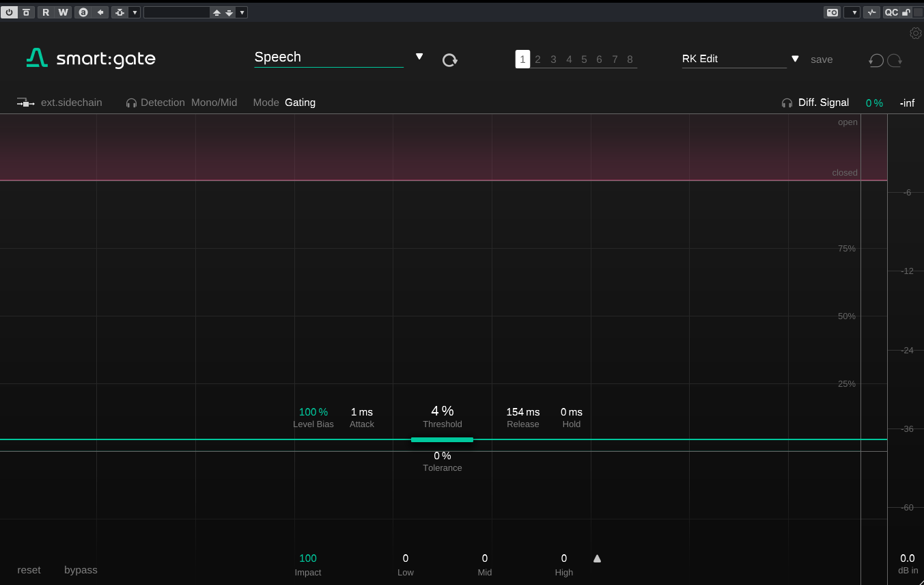Load next host preset with down arrow

[229, 12]
